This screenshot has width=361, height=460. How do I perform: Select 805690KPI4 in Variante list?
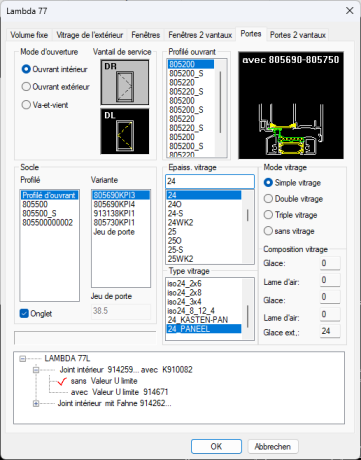tap(114, 204)
